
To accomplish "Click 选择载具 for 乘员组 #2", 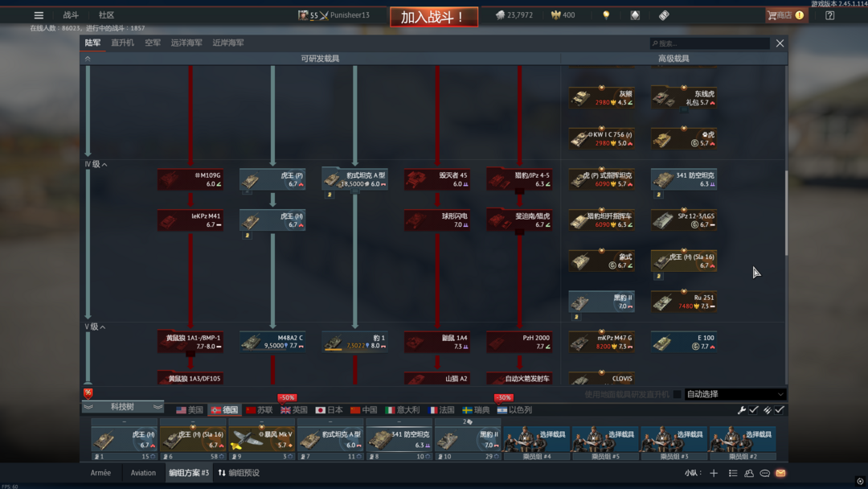I will [x=743, y=440].
